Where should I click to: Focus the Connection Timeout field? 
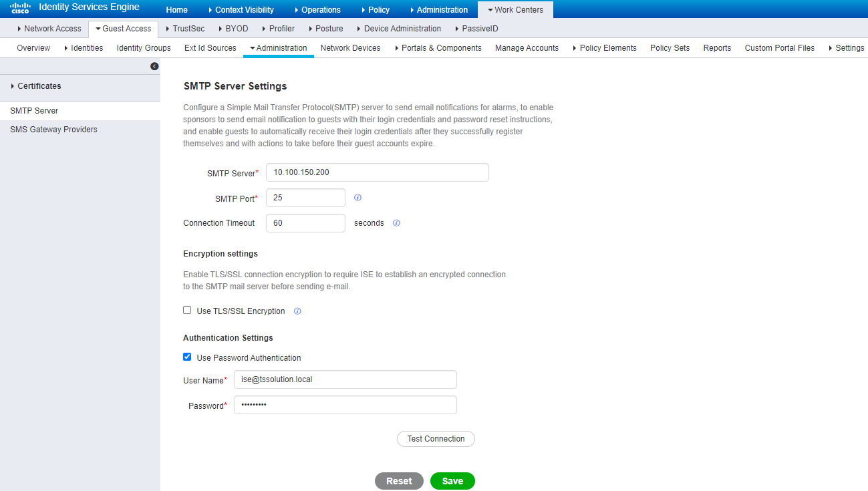click(305, 223)
